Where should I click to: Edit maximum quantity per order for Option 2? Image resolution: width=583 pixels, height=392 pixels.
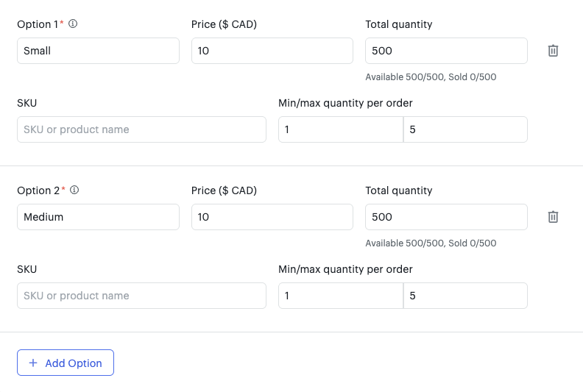click(x=465, y=296)
